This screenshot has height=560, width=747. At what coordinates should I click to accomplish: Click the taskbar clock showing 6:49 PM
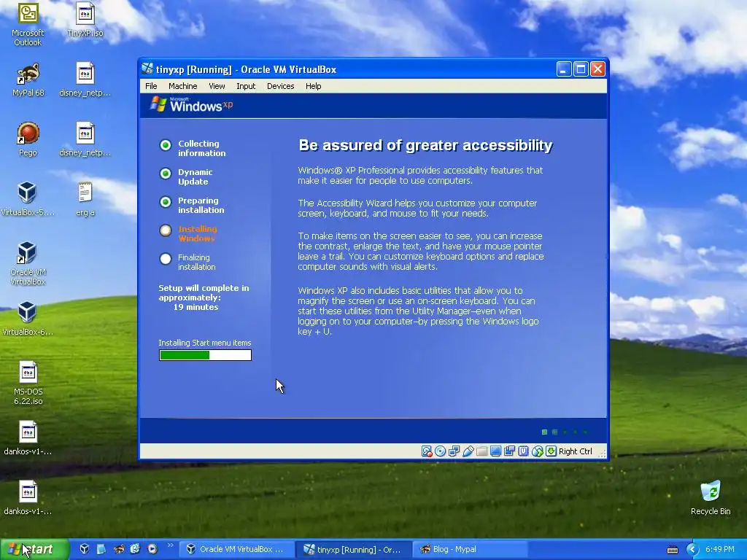click(720, 550)
